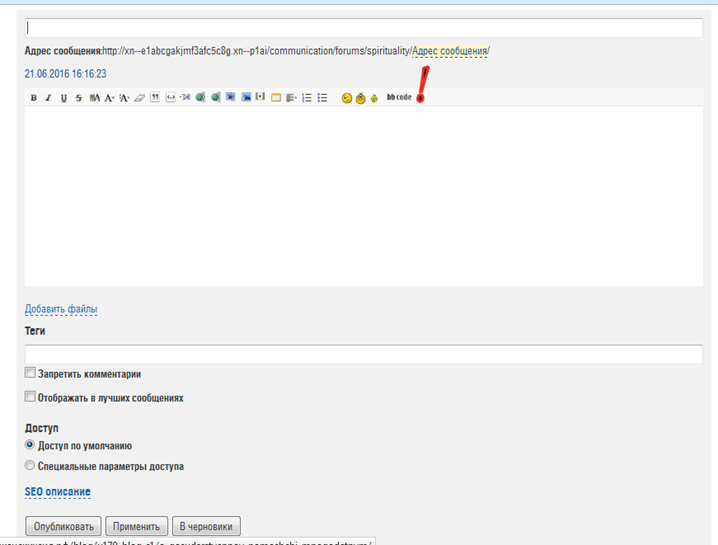Viewport: 718px width, 545px height.
Task: Save post with В черновики button
Action: (x=206, y=526)
